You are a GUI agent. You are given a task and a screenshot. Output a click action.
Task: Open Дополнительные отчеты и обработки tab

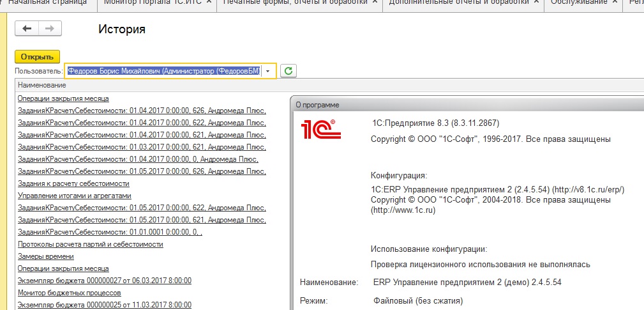[459, 3]
